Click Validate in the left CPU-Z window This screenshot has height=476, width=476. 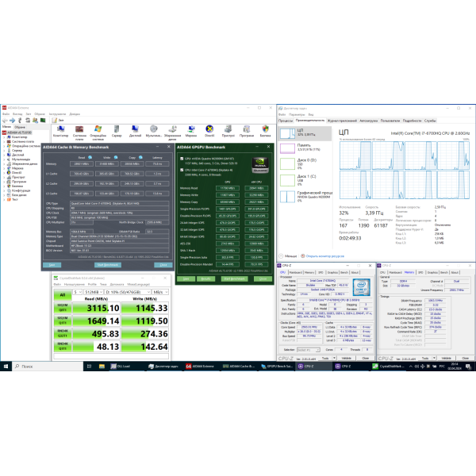[347, 359]
